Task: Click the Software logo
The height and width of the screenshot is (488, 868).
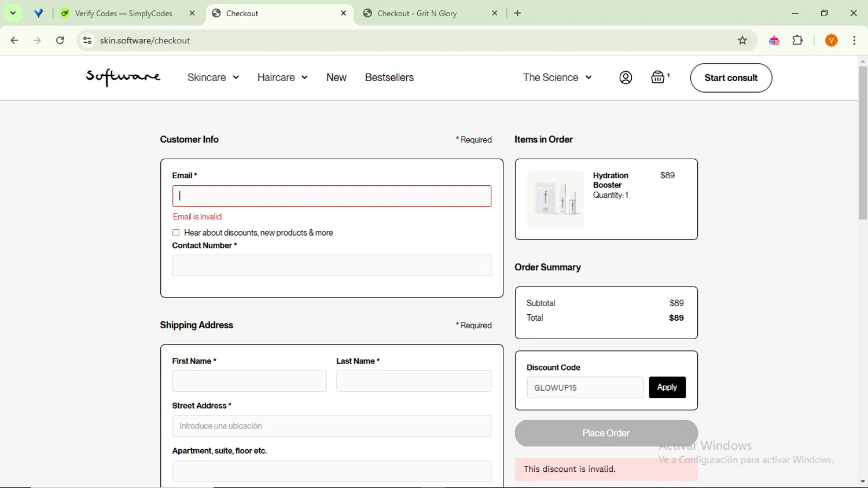Action: pyautogui.click(x=123, y=77)
